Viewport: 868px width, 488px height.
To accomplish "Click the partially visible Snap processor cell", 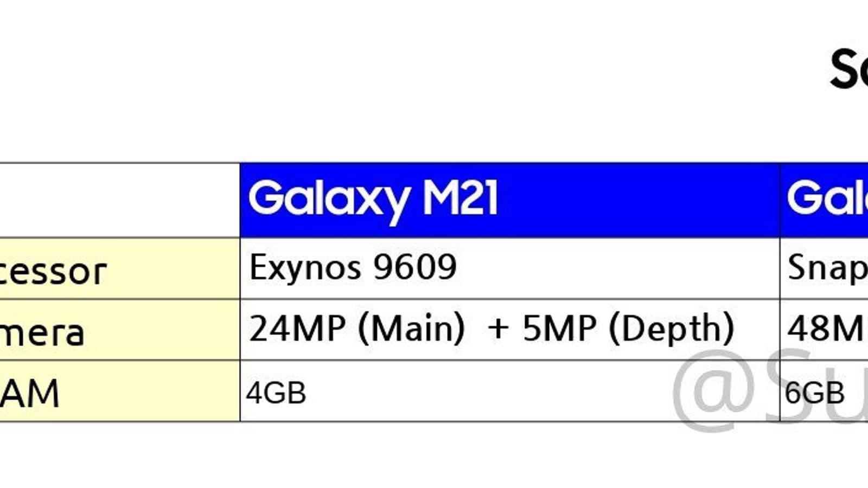I will click(827, 268).
